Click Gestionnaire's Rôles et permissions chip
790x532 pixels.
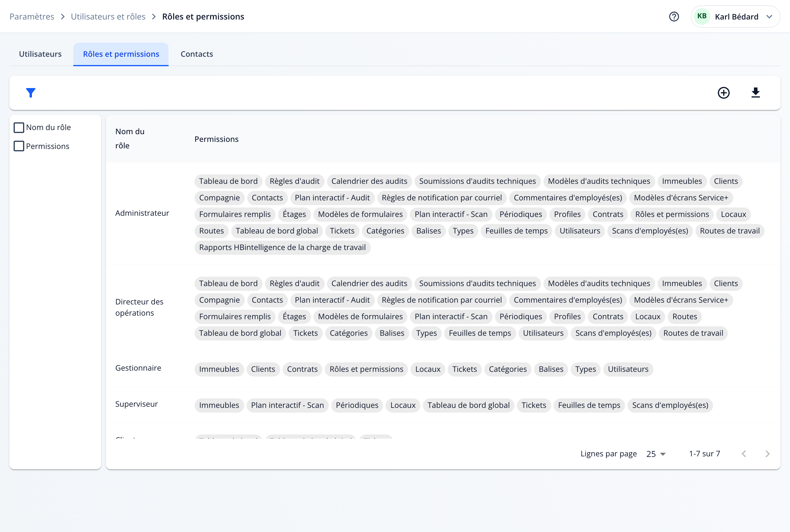point(367,369)
